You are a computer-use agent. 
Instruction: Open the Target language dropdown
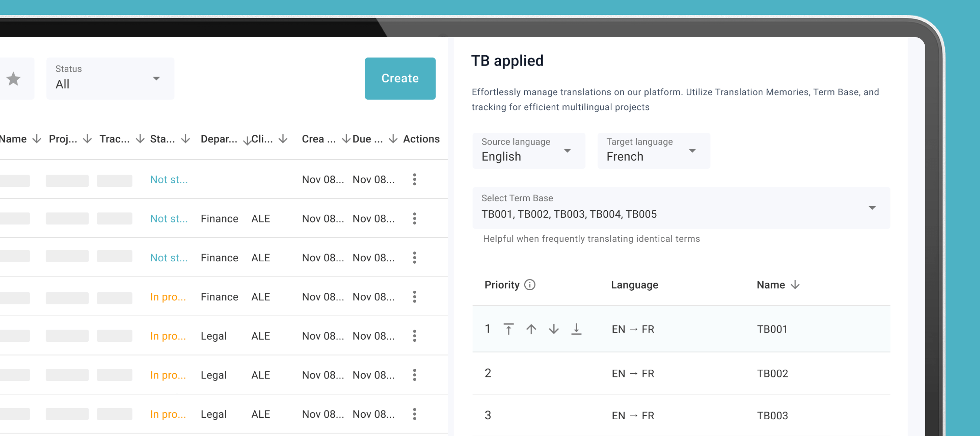coord(692,151)
